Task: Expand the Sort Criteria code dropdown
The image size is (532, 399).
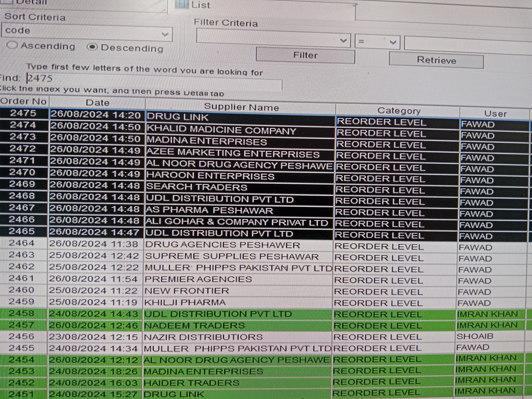Action: point(165,34)
